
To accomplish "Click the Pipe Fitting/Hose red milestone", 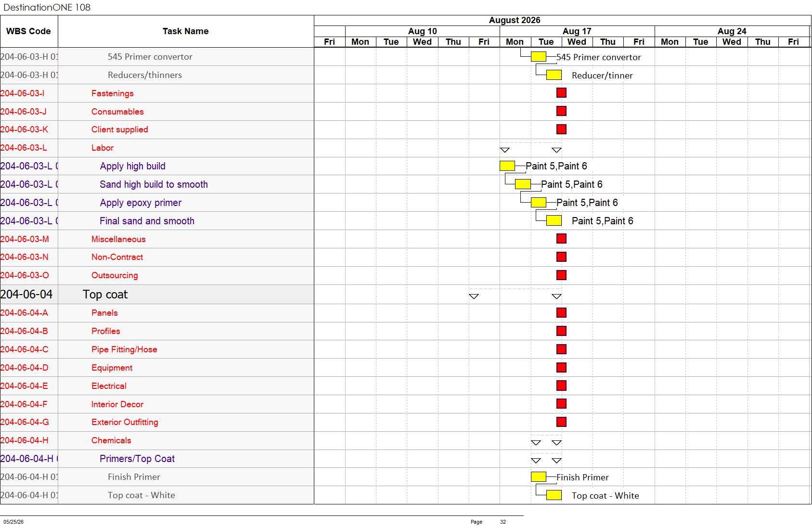I will click(561, 349).
